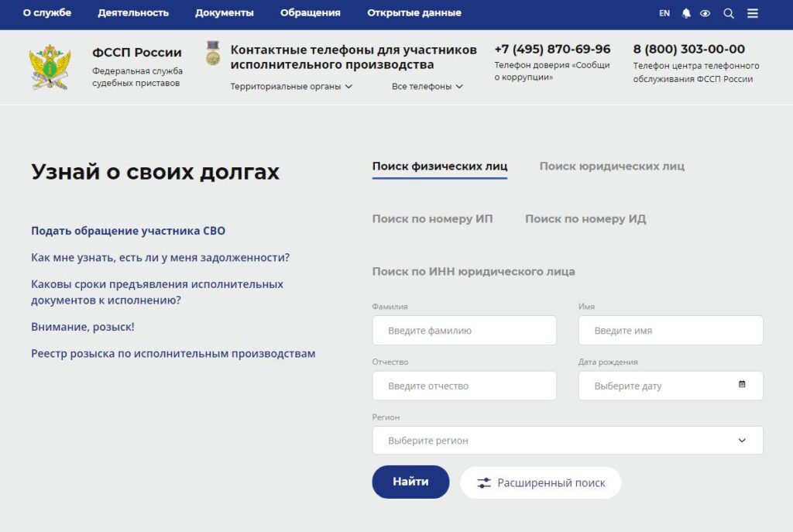Open the calendar icon in date field
This screenshot has height=532, width=793.
tap(742, 384)
